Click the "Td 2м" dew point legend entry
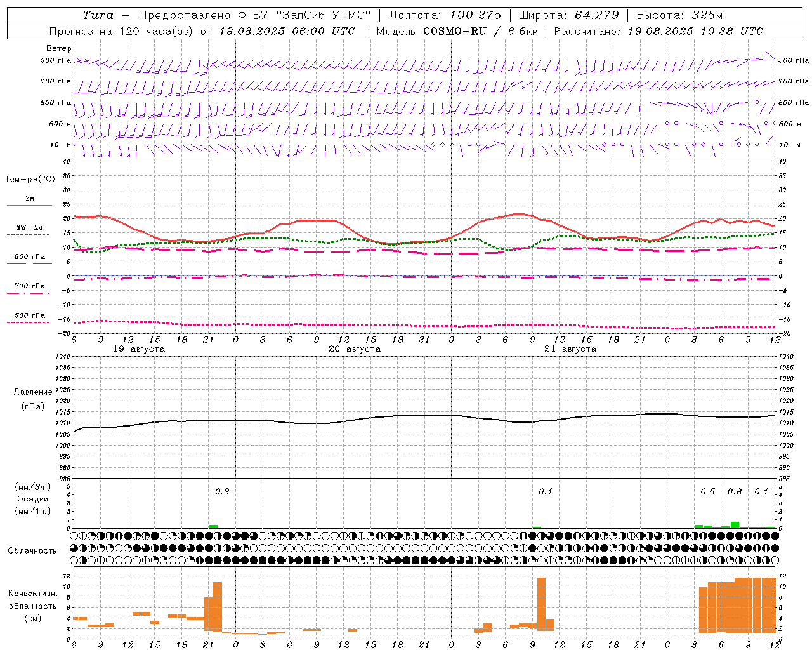Image resolution: width=812 pixels, height=650 pixels. tap(30, 227)
